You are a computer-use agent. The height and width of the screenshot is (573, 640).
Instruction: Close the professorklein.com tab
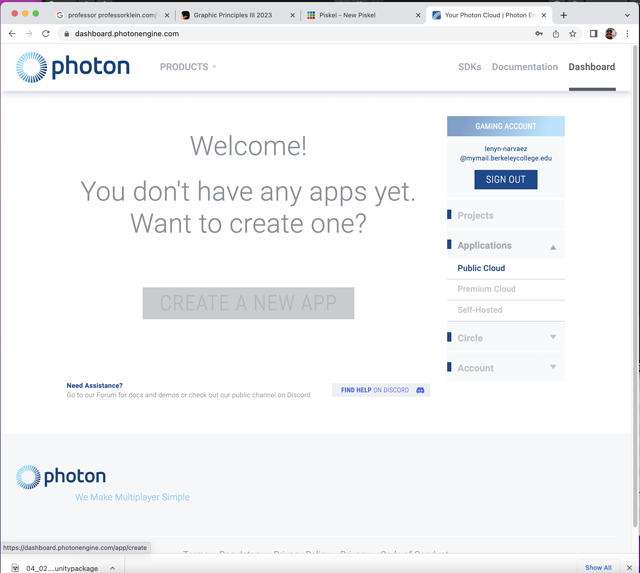click(x=167, y=15)
